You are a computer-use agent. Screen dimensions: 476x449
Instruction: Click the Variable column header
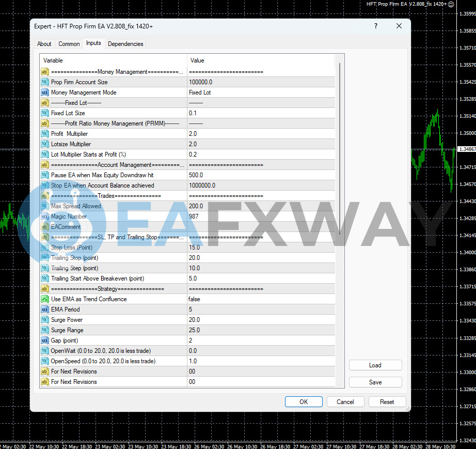click(114, 60)
